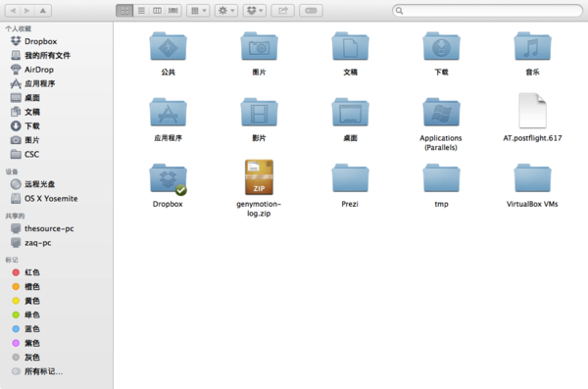Viewport: 588px width, 389px height.
Task: Select the AT.postflight.617 file
Action: point(532,111)
